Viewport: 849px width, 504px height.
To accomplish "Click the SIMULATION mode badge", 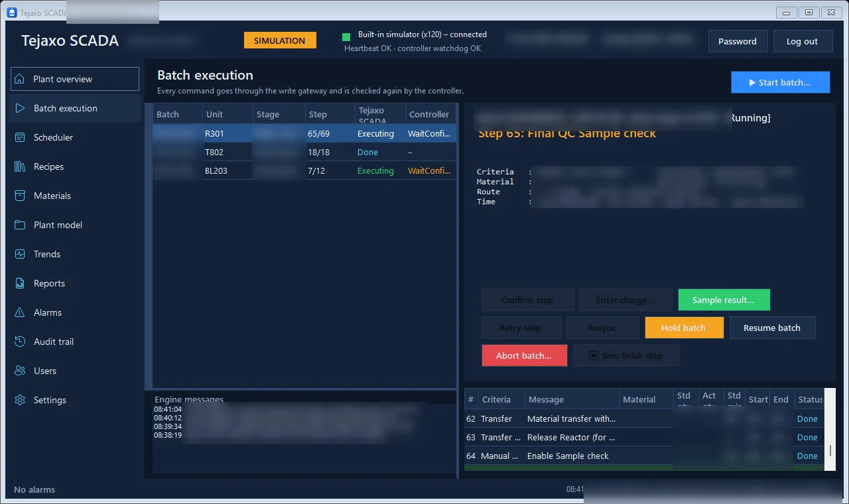I will coord(280,40).
